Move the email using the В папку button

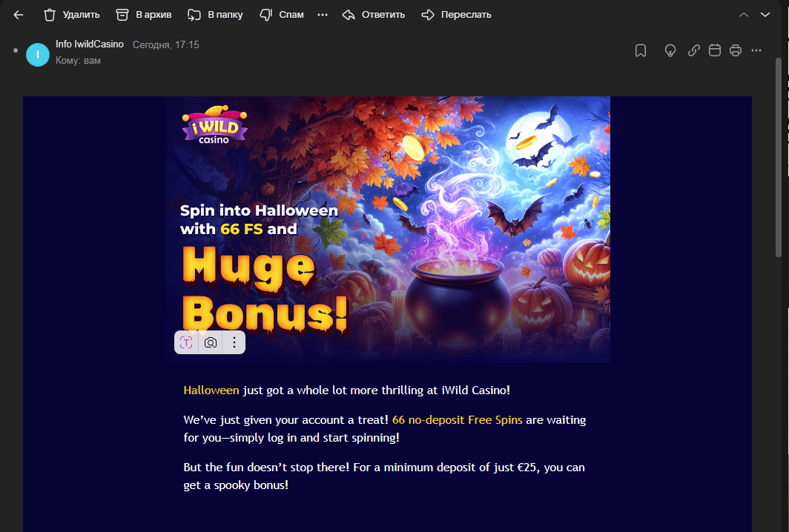(215, 15)
